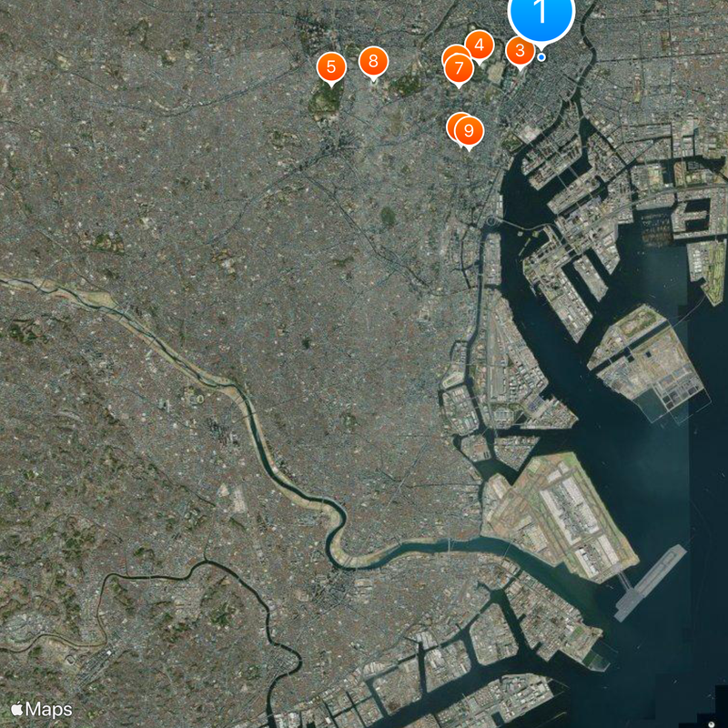Screen dimensions: 728x728
Task: Select the large blue pin numbered 1
Action: tap(541, 14)
